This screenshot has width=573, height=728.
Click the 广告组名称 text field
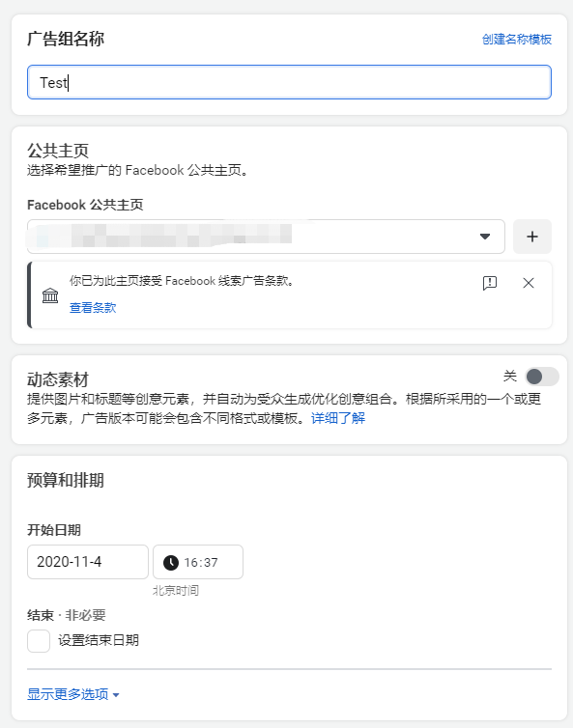[289, 82]
